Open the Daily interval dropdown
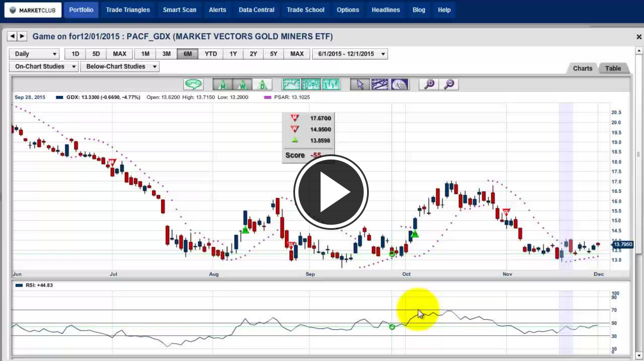This screenshot has height=361, width=644. (35, 54)
